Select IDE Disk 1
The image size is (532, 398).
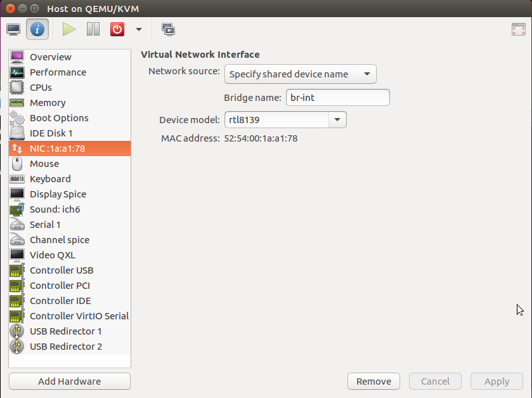(70, 133)
